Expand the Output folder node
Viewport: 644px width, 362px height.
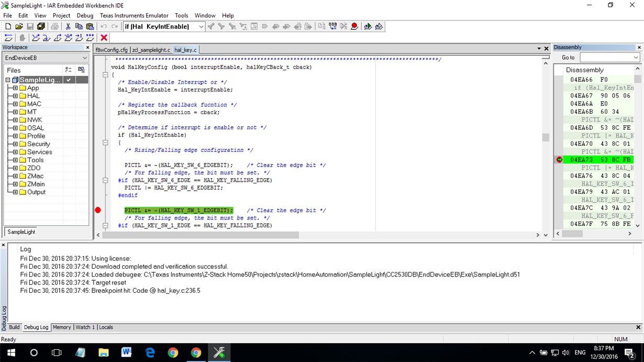[15, 192]
